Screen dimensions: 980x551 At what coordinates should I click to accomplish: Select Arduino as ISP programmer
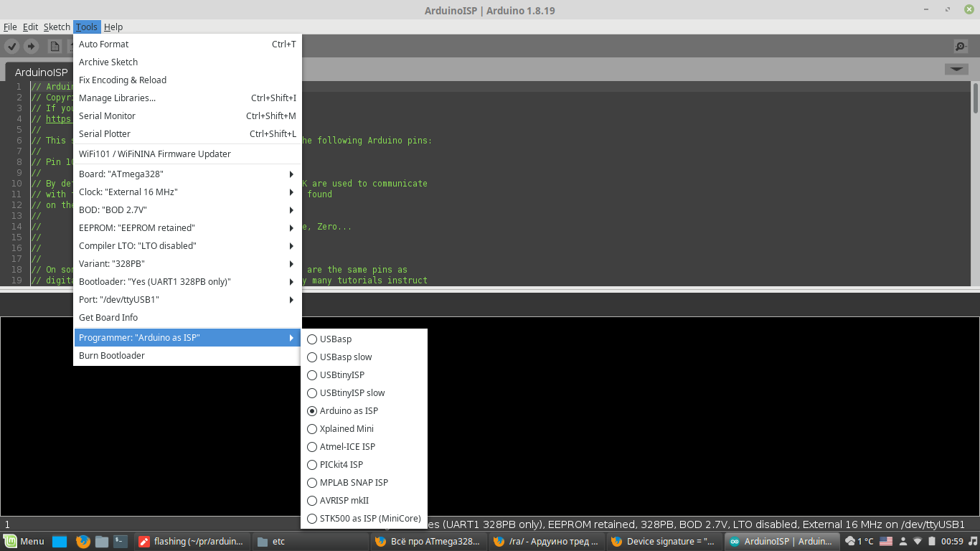pyautogui.click(x=364, y=410)
